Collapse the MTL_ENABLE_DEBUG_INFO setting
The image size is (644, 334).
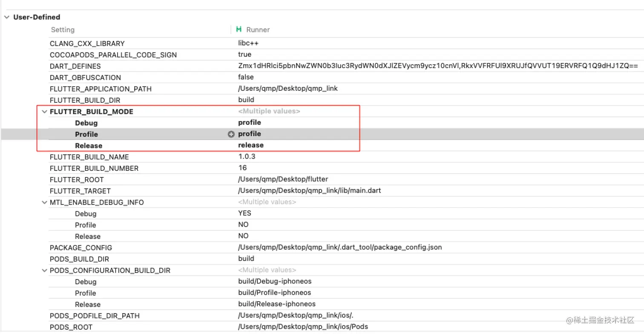(44, 202)
